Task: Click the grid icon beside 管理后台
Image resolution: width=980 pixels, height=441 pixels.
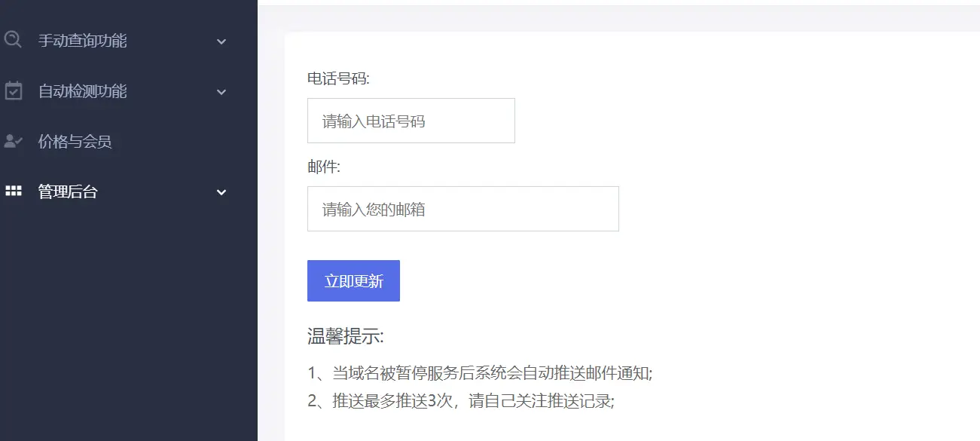Action: point(12,191)
